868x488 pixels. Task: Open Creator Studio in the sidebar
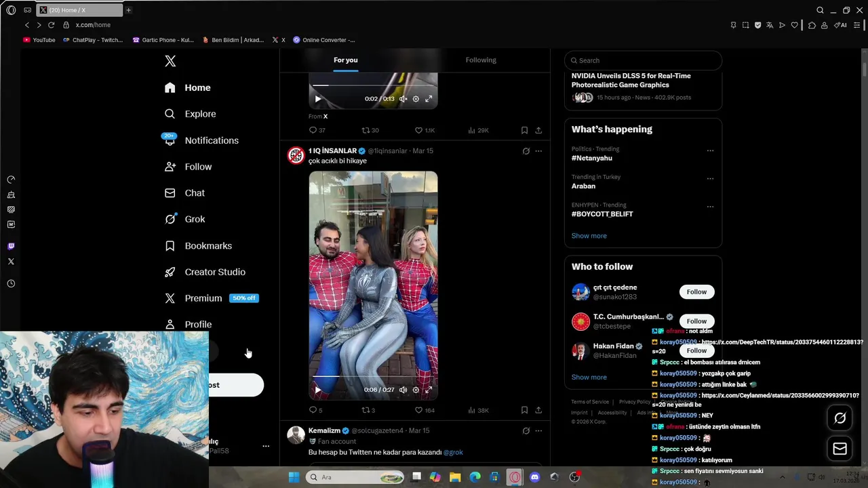tap(205, 272)
